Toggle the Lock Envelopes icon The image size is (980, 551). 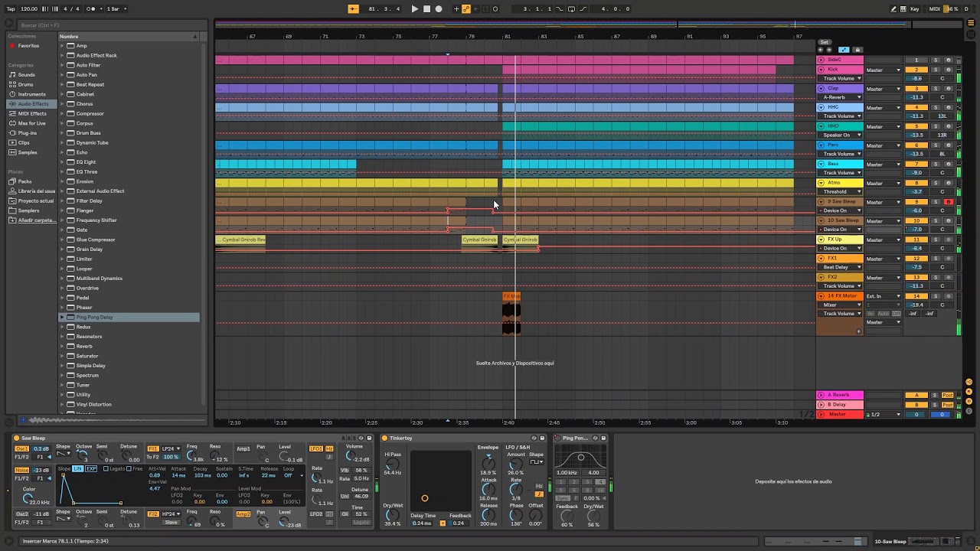(857, 50)
